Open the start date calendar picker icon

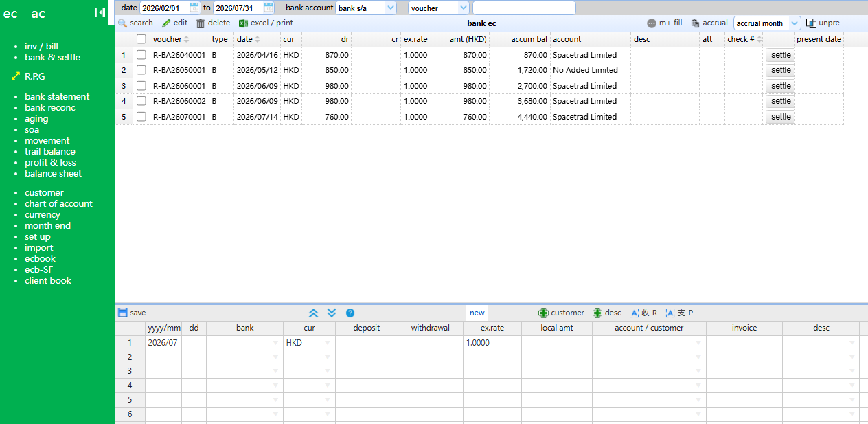[194, 8]
